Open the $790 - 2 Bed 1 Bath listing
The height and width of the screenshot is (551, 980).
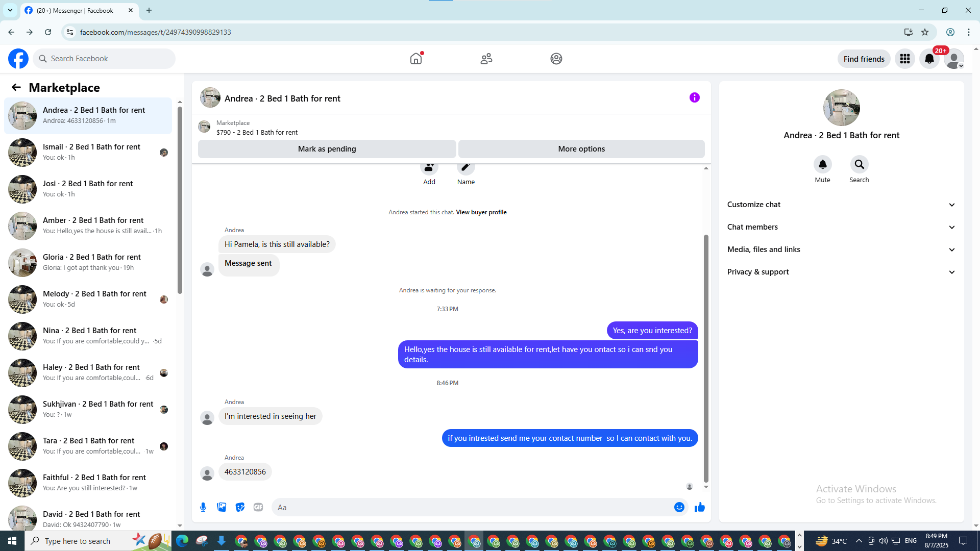pos(257,132)
